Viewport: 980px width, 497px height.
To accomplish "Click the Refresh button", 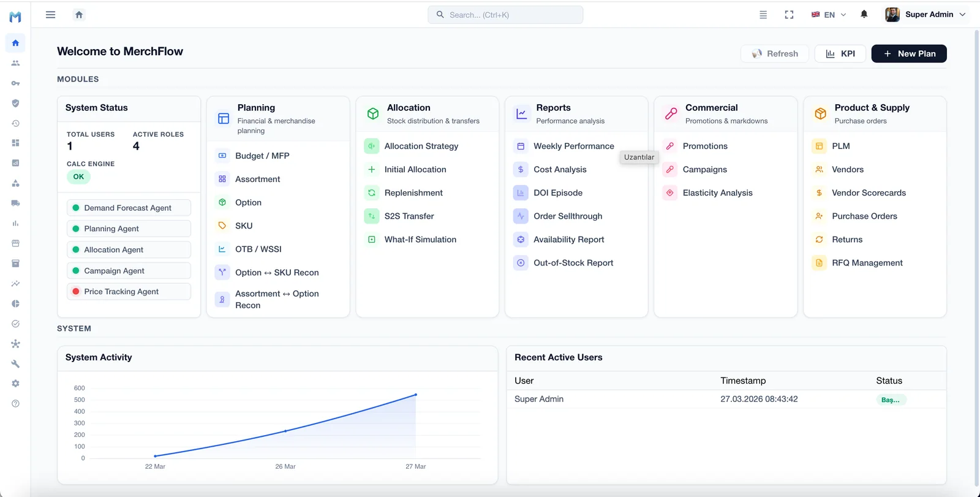I will [775, 54].
